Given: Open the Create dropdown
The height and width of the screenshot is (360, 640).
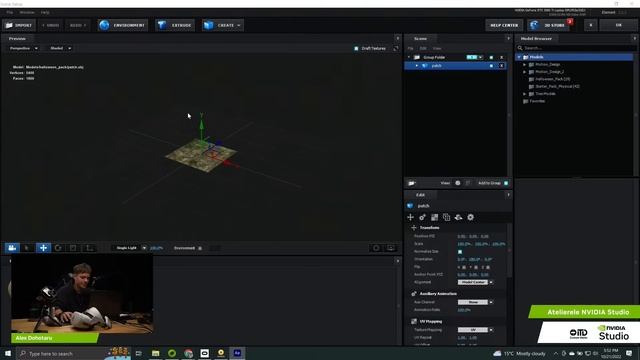Looking at the screenshot, I should (x=222, y=25).
